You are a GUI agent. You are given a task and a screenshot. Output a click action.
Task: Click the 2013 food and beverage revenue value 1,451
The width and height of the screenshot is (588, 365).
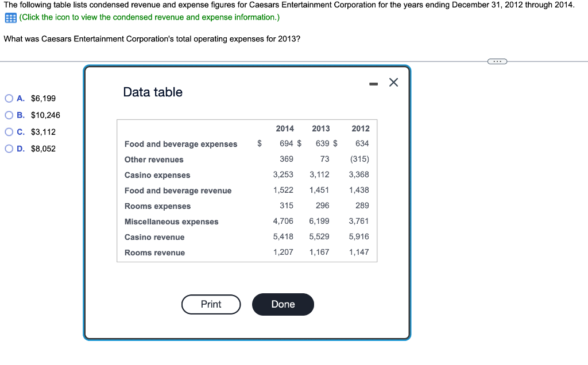pyautogui.click(x=319, y=190)
